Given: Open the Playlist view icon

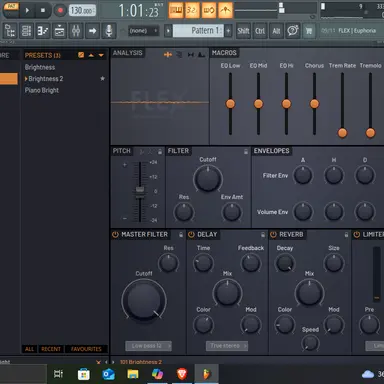Looking at the screenshot, I should pos(59,31).
